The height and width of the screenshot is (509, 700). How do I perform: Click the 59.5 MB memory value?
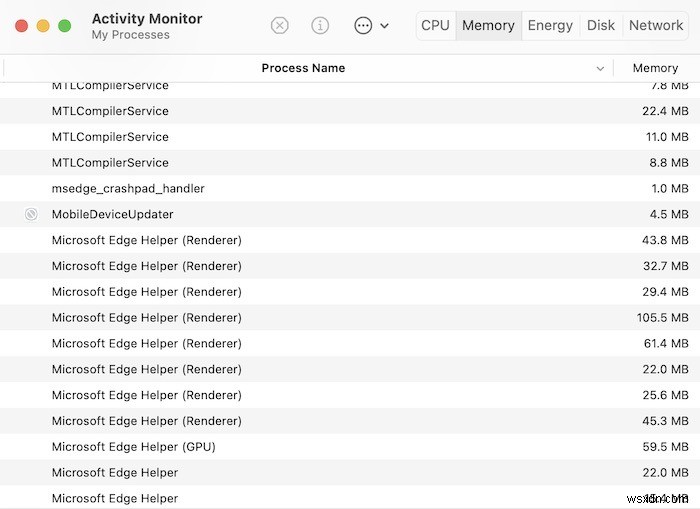[666, 447]
